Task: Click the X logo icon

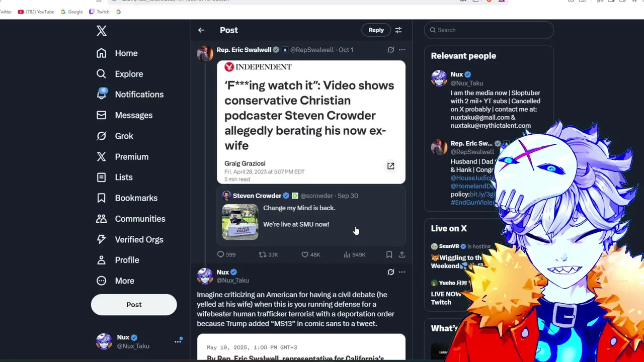Action: pyautogui.click(x=102, y=31)
